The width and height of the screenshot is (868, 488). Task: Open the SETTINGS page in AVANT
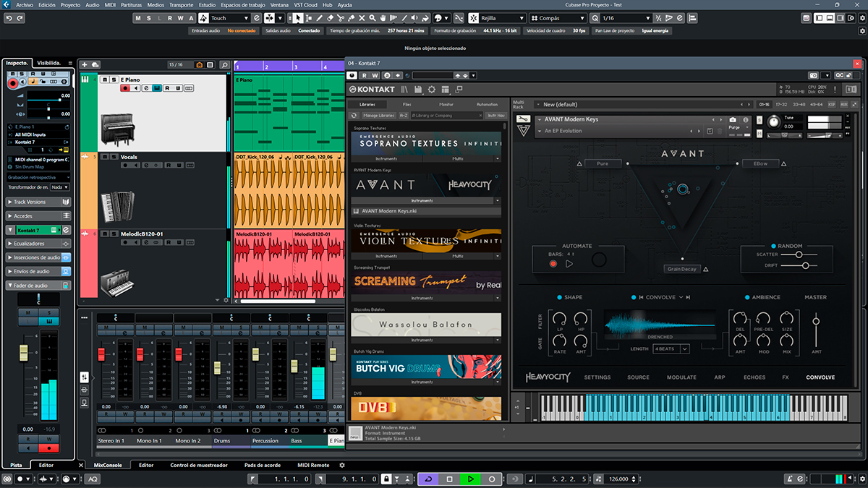tap(597, 377)
